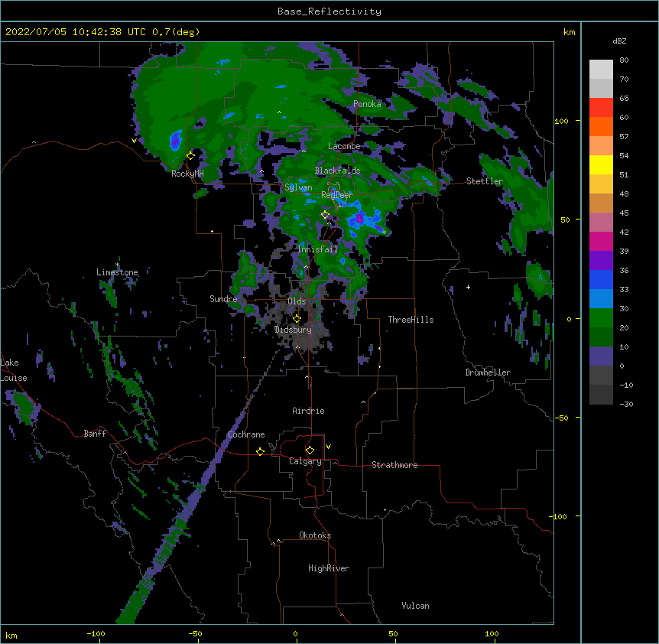
Task: Click the yellow diamond marker near RockyMH
Action: (x=191, y=156)
